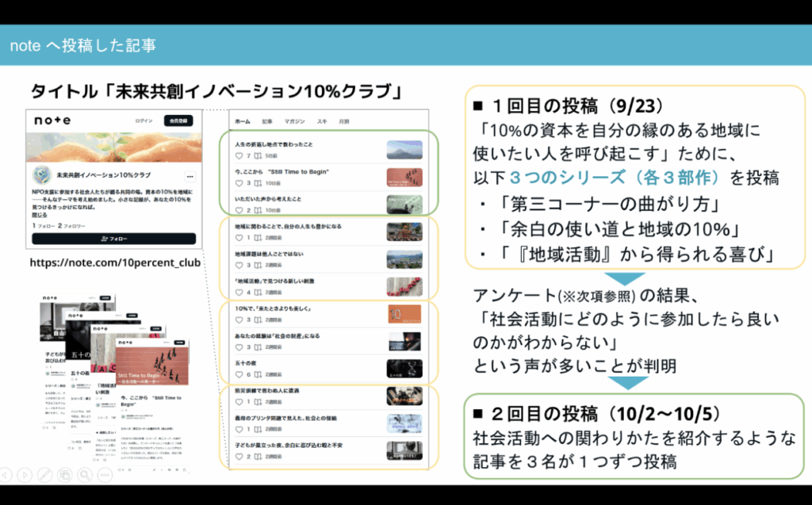The width and height of the screenshot is (812, 505).
Task: Collapse profile description via 閉じる
Action: click(40, 215)
